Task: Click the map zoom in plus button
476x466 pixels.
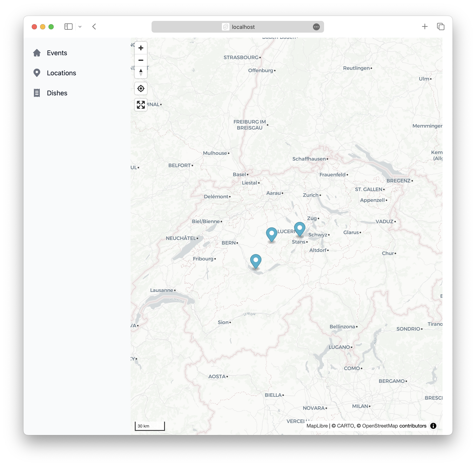Action: 141,48
